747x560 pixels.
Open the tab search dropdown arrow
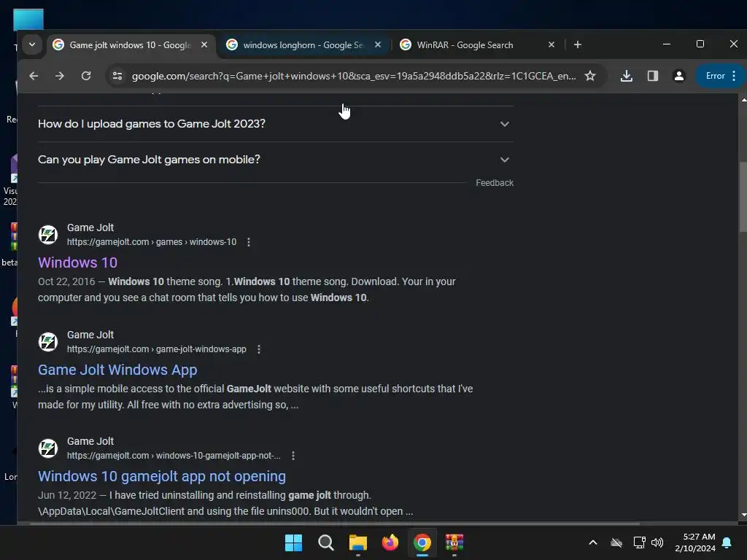pyautogui.click(x=32, y=44)
